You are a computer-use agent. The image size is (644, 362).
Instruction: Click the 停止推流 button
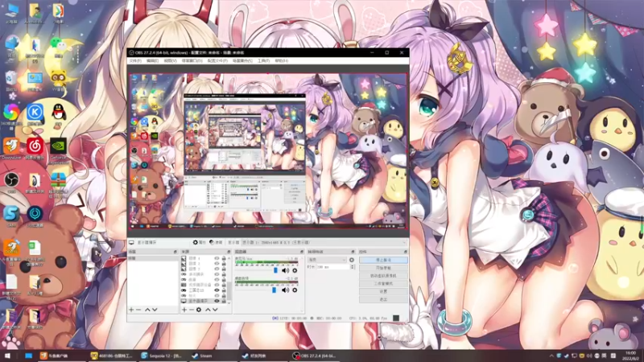(384, 260)
